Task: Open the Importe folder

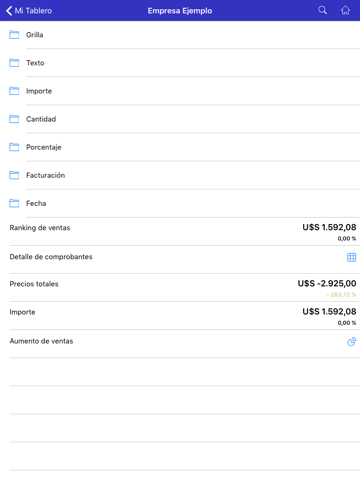Action: 180,91
